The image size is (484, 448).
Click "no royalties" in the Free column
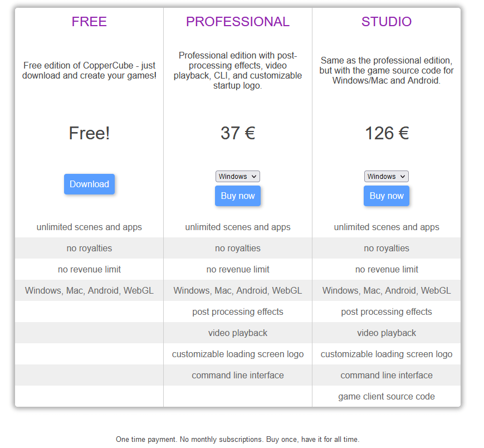pos(89,249)
